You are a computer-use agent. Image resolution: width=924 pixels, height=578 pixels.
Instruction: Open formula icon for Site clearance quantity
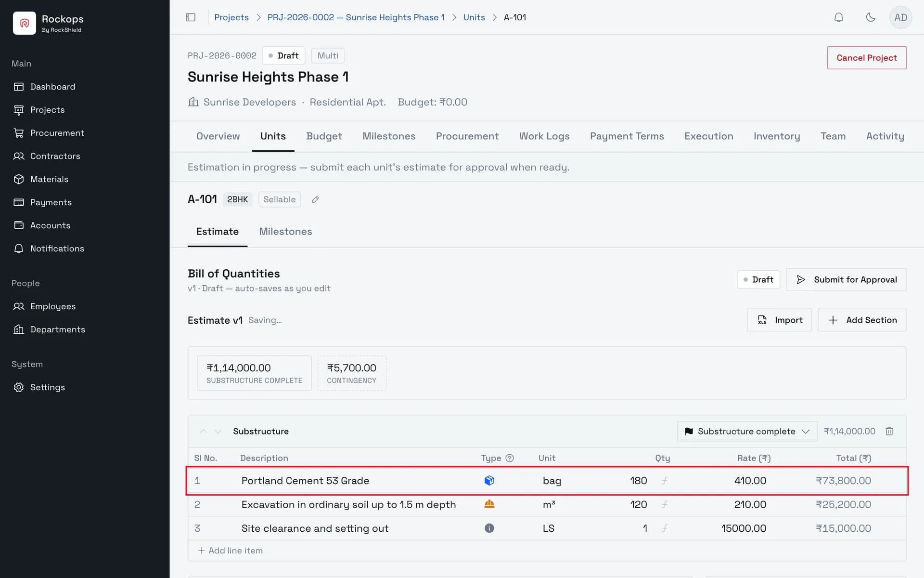665,528
